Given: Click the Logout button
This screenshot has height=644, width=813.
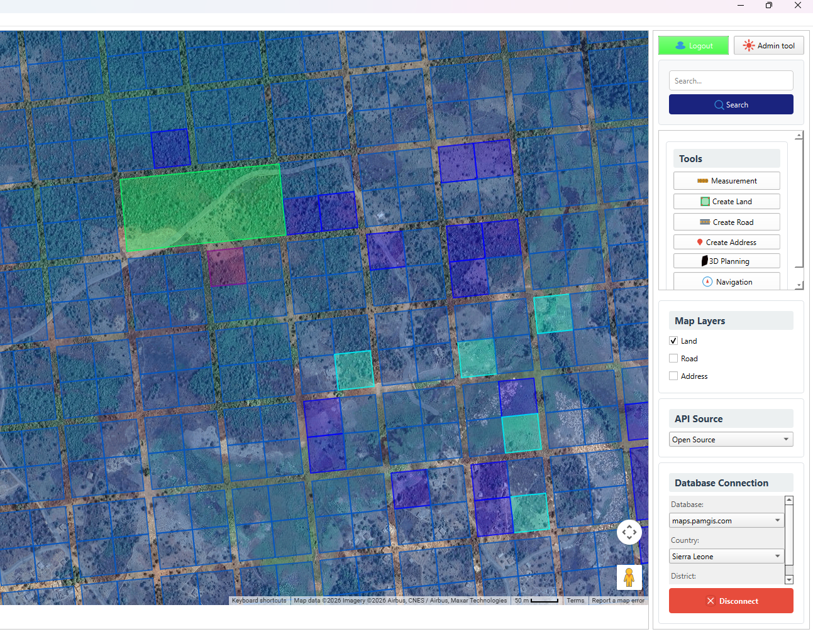Looking at the screenshot, I should [x=694, y=45].
